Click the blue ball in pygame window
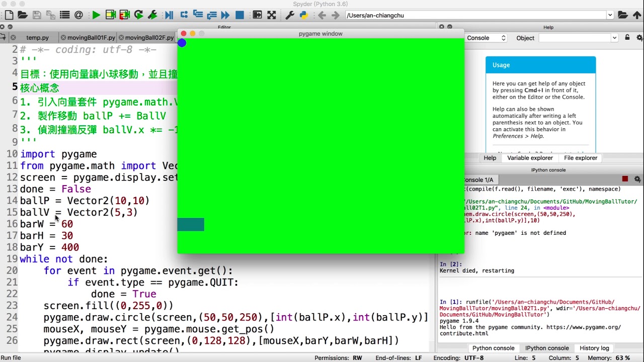The image size is (644, 362). coord(182,43)
